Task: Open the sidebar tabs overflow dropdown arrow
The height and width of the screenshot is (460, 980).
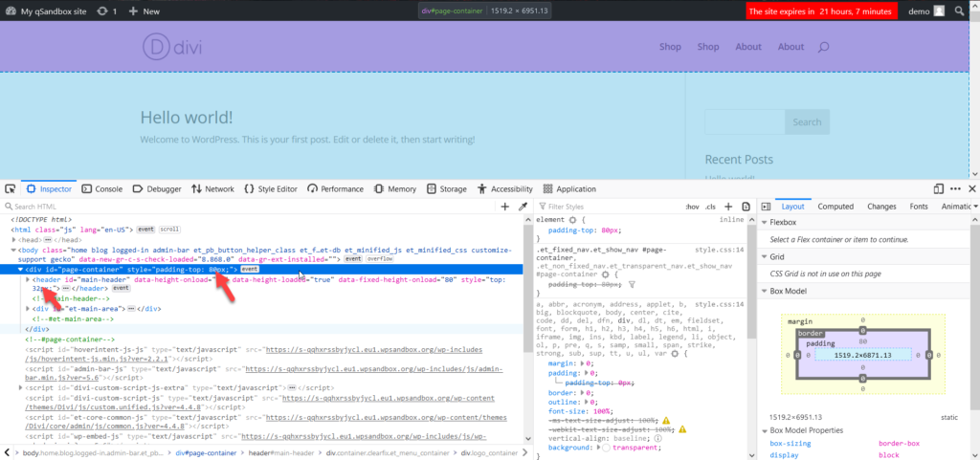Action: [975, 207]
